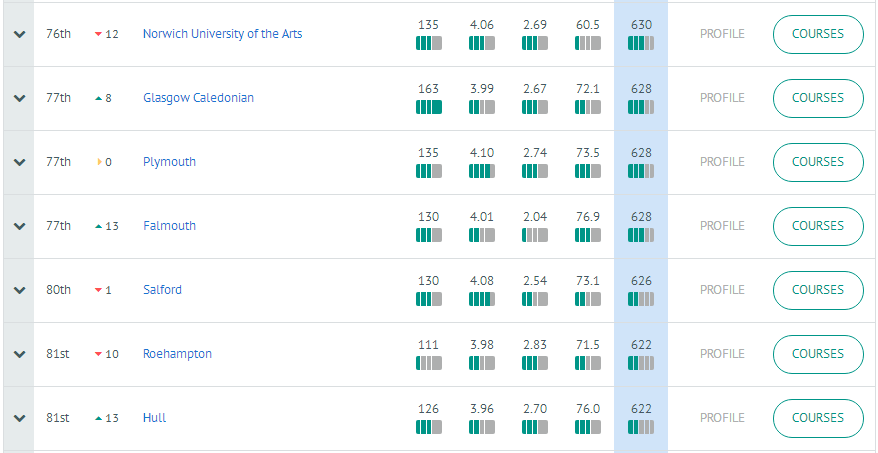Screen dimensions: 878x453
Task: Open COURSES for Roehampton
Action: [x=818, y=354]
